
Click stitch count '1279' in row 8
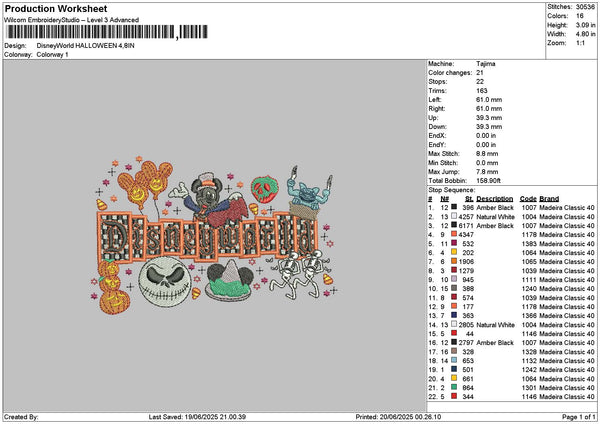[466, 271]
